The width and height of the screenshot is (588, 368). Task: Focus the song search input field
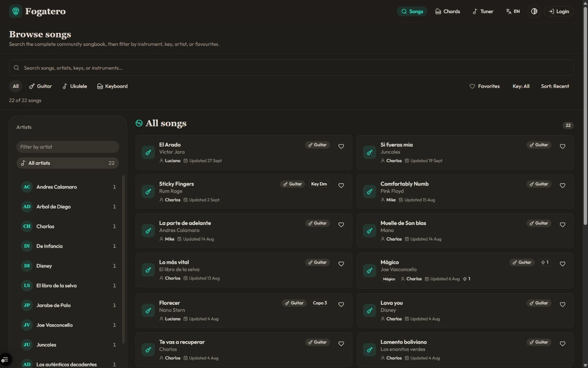pos(291,68)
